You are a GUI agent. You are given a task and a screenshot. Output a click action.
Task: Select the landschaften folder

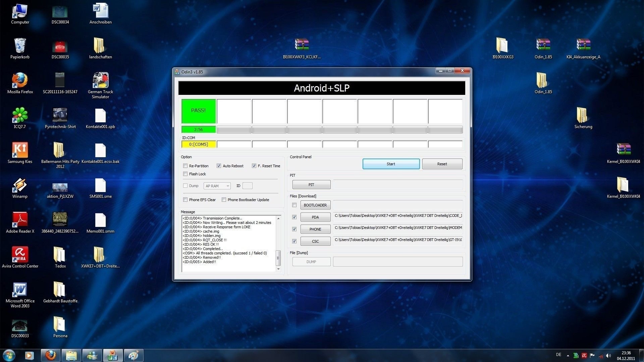click(100, 49)
